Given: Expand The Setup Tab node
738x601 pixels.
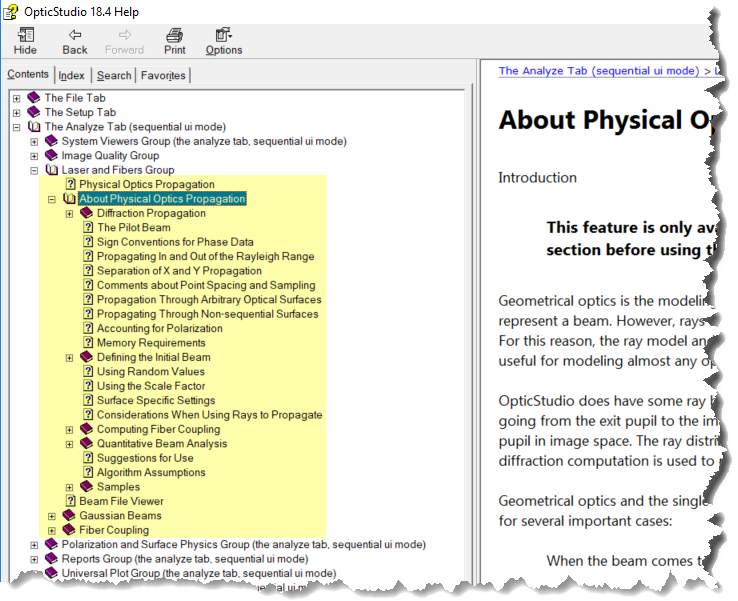Looking at the screenshot, I should 16,113.
